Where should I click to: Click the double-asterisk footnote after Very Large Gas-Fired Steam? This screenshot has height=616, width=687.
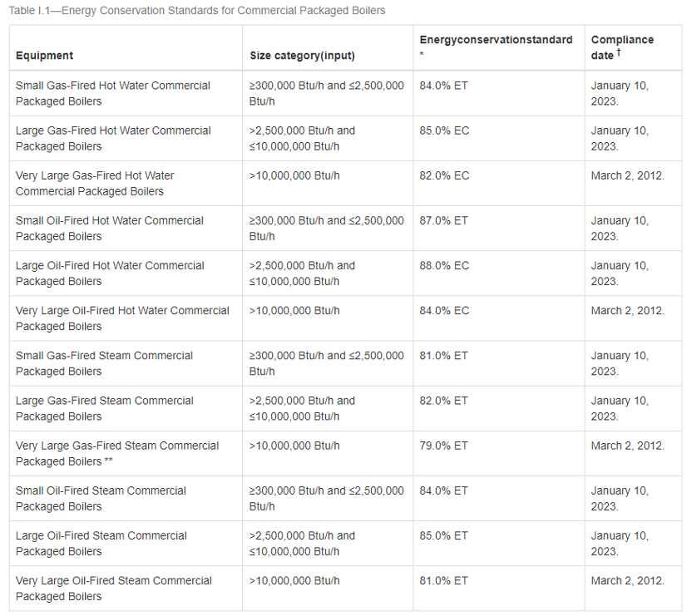click(x=108, y=460)
